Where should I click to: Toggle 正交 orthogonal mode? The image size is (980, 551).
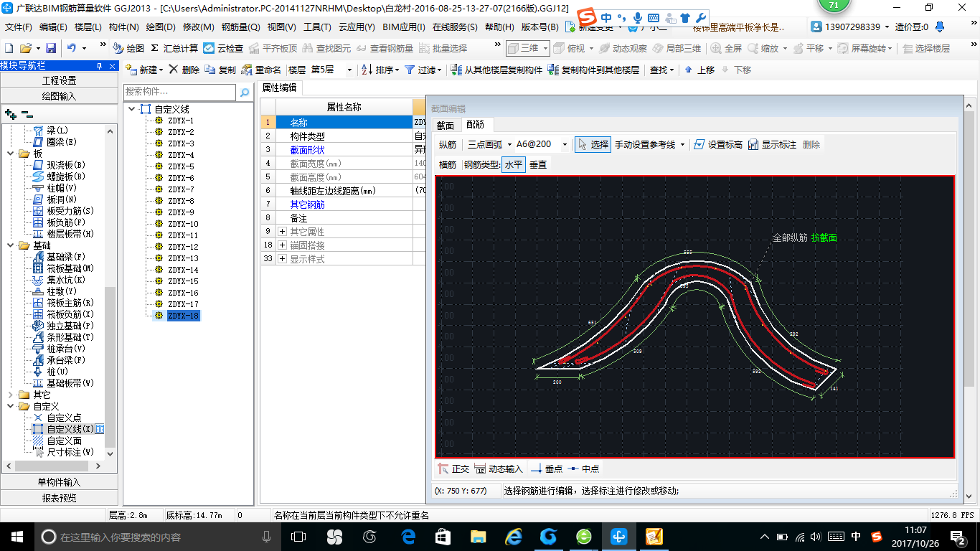453,468
